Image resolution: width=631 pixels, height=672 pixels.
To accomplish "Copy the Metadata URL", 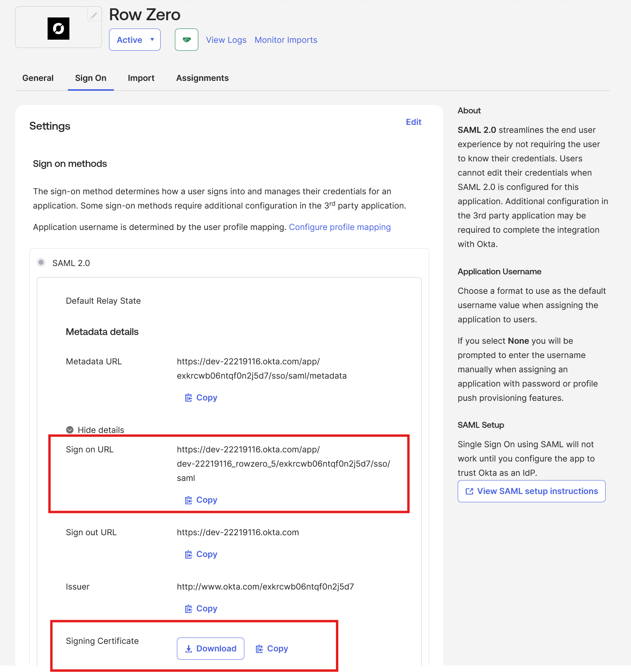I will tap(201, 398).
